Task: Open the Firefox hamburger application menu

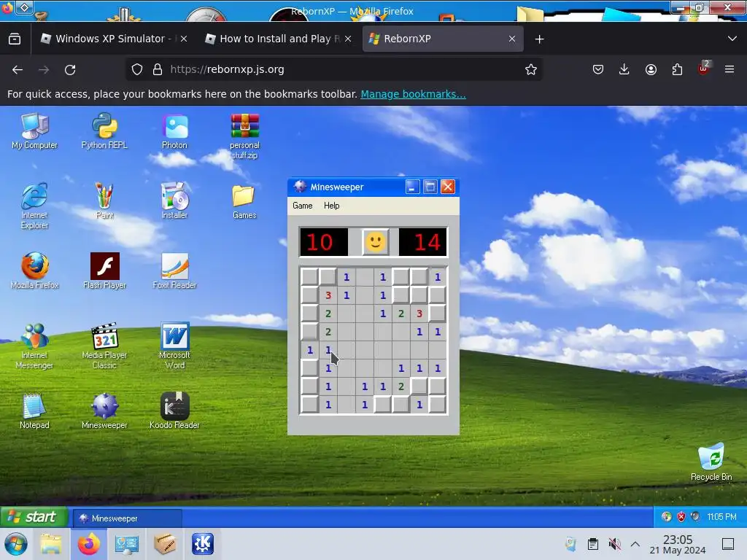Action: 729,69
